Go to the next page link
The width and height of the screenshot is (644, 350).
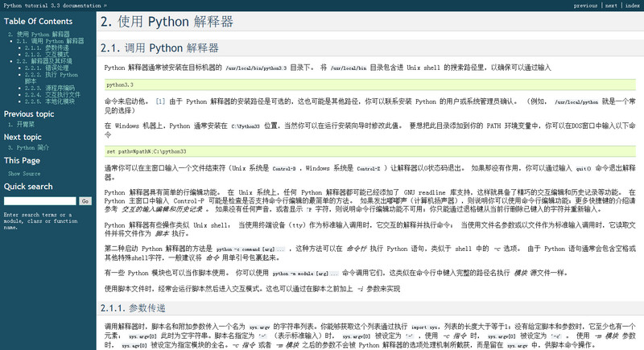click(611, 6)
